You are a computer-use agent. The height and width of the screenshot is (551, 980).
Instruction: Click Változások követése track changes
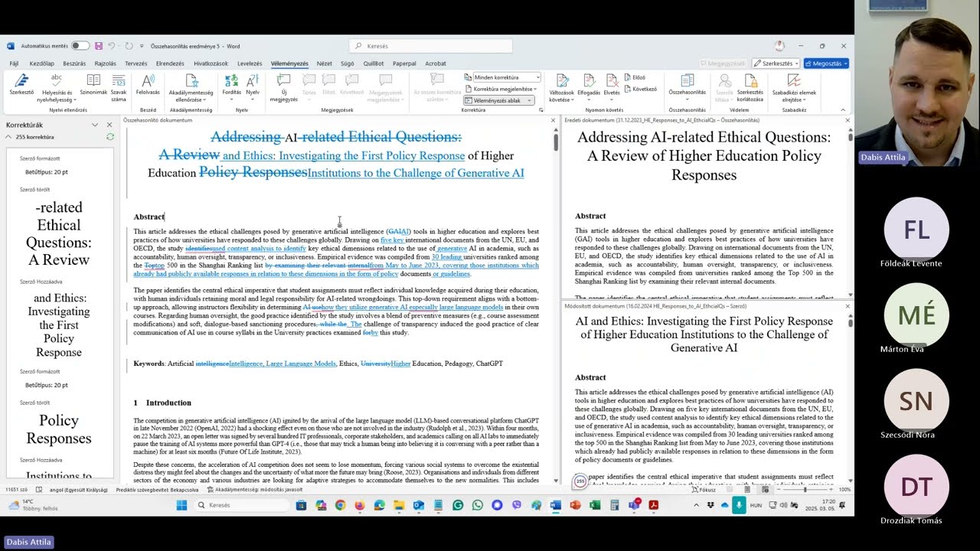click(x=561, y=88)
